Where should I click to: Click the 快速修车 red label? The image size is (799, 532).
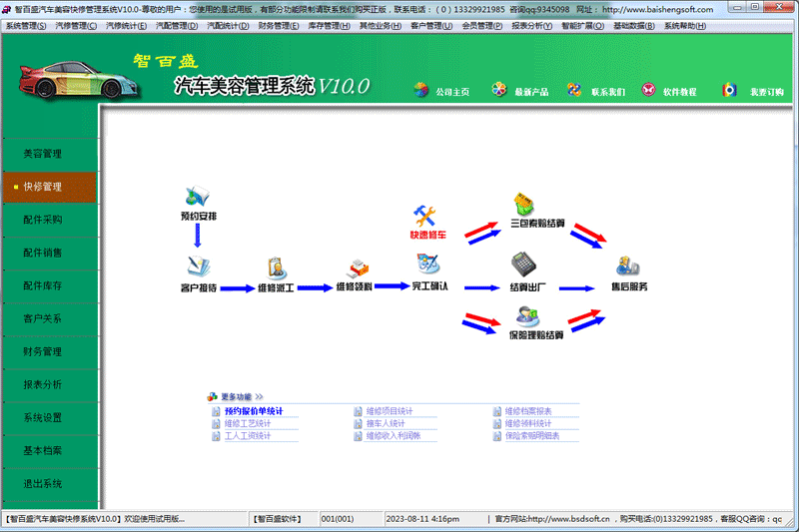point(428,236)
